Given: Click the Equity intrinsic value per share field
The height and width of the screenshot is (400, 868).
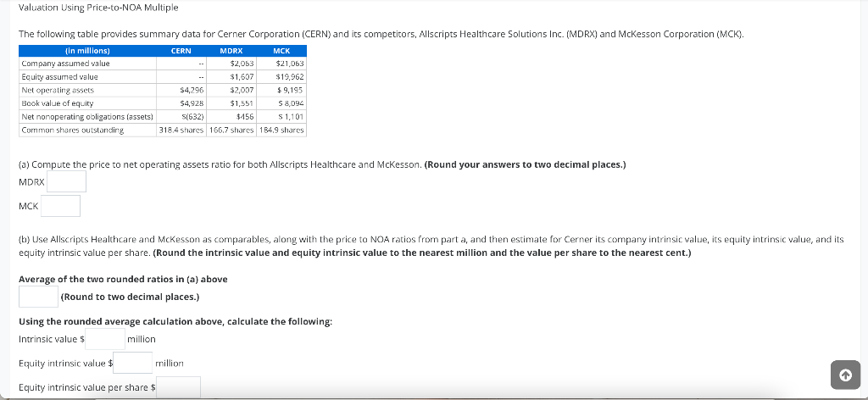Looking at the screenshot, I should click(178, 387).
